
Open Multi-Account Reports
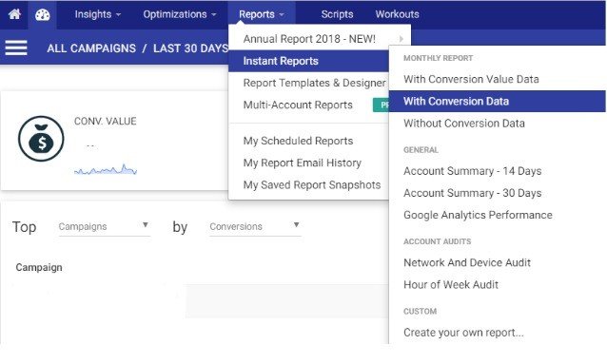(298, 105)
